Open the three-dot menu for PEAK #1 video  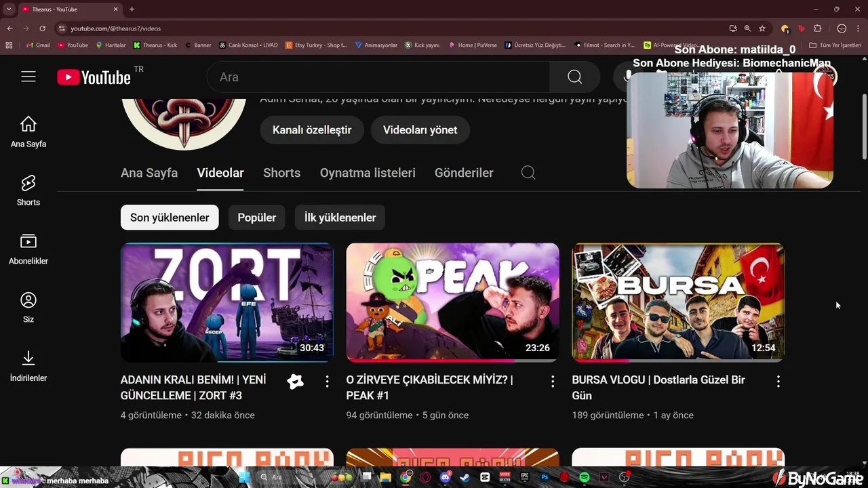(x=553, y=382)
